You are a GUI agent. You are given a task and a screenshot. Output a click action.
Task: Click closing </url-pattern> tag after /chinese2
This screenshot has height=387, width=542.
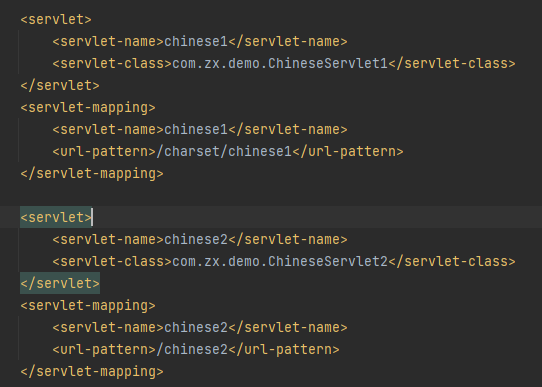[284, 349]
